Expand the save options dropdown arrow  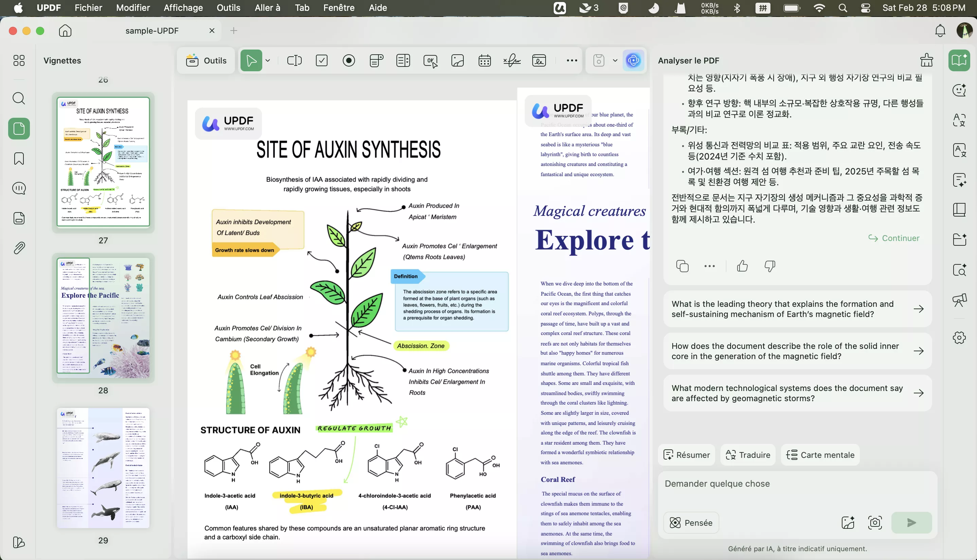tap(615, 60)
